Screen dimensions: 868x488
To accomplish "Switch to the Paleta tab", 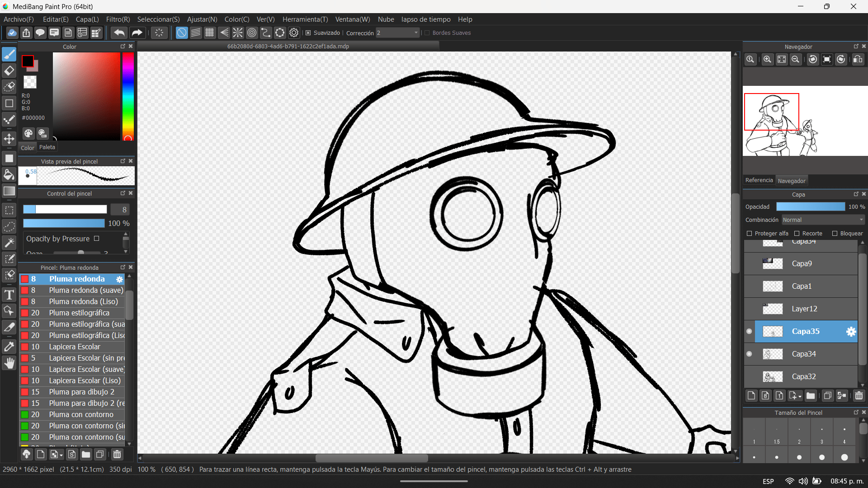I will (47, 147).
